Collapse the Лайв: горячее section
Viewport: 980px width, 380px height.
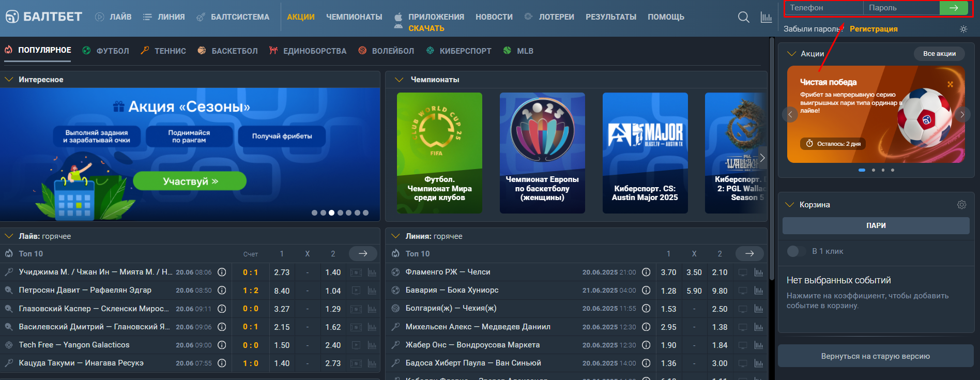click(9, 236)
